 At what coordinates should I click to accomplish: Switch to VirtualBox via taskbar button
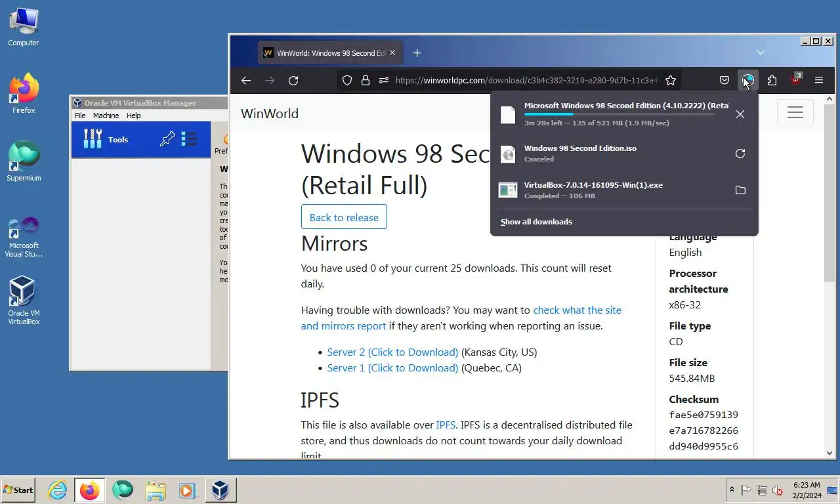(220, 490)
